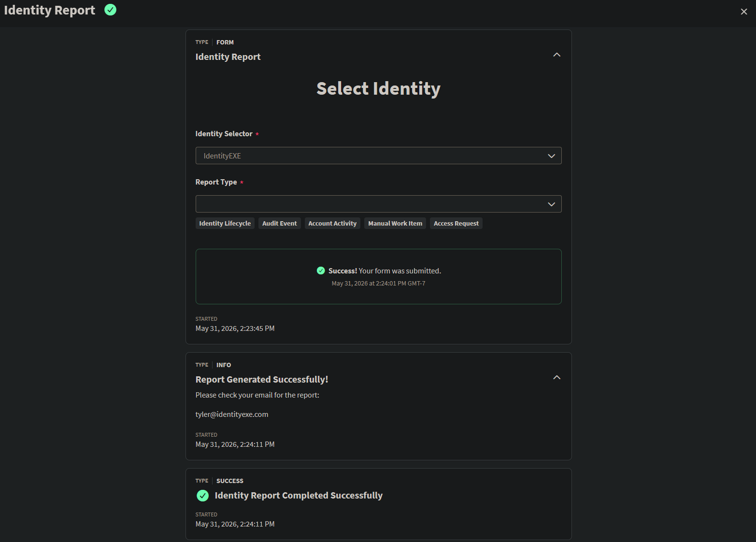The width and height of the screenshot is (756, 542).
Task: Click the Report Generated Successfully! heading
Action: 262,380
